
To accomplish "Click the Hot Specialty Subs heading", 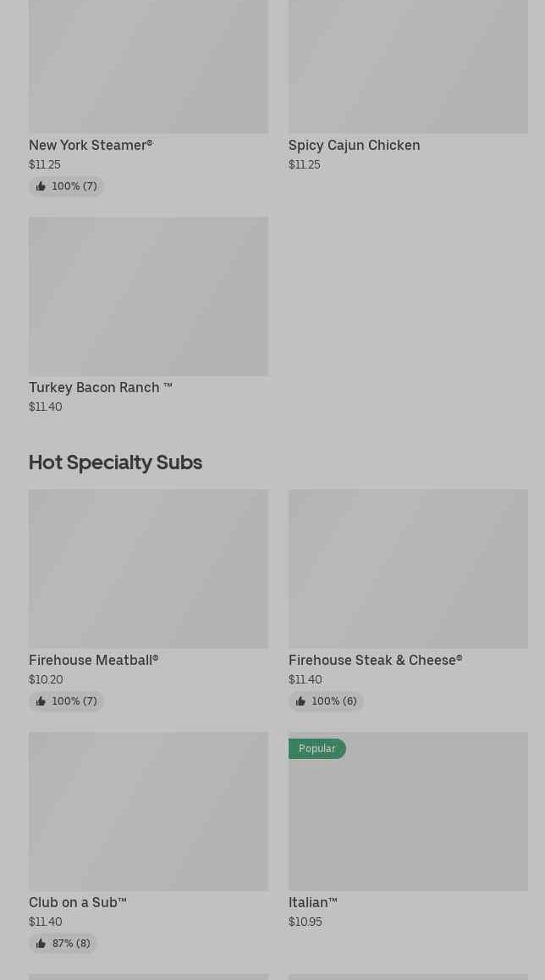I will click(115, 462).
